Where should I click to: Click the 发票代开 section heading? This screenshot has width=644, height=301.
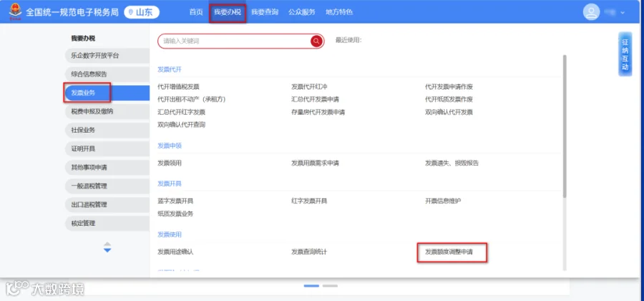pos(169,69)
